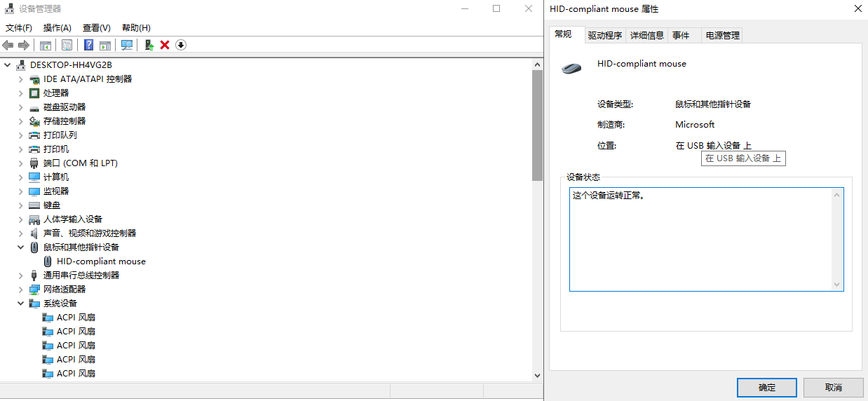Click the 监视器 monitor icon
This screenshot has width=868, height=401.
point(34,191)
